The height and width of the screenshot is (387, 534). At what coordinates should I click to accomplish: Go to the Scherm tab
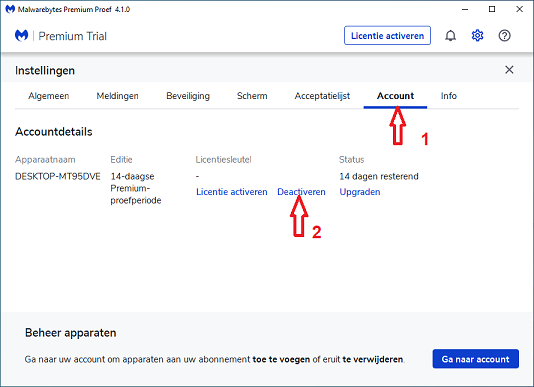point(252,96)
